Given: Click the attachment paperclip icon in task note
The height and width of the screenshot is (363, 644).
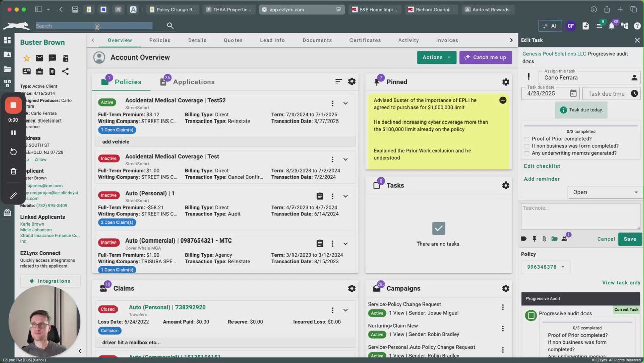Looking at the screenshot, I should click(544, 239).
